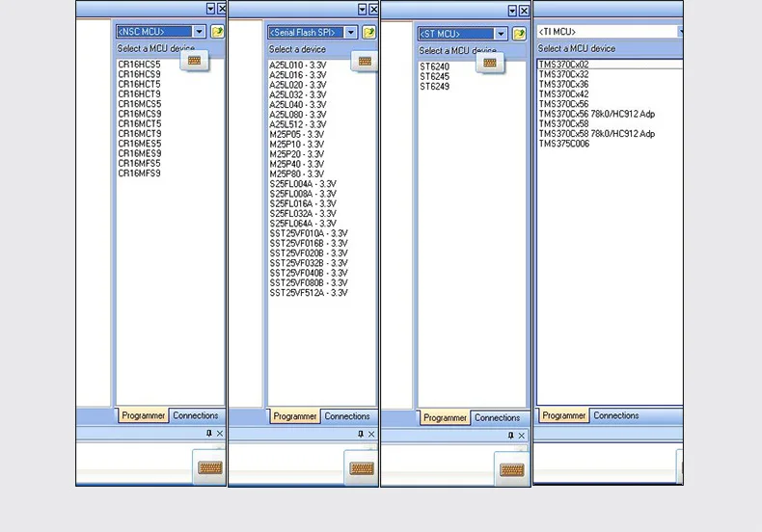Select TMS370Cx02 device
The height and width of the screenshot is (532, 762).
[563, 64]
